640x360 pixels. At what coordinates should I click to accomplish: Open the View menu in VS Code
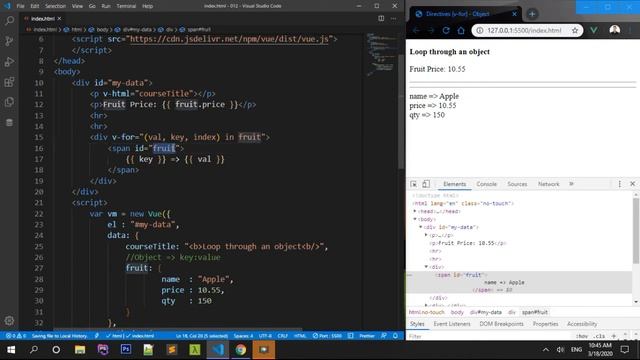(x=77, y=6)
